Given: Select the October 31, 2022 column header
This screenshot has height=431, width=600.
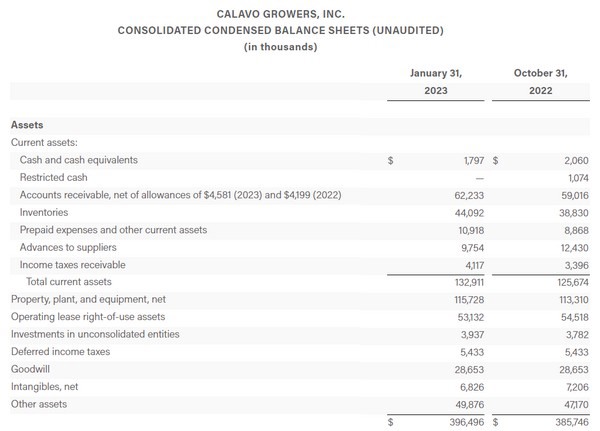Looking at the screenshot, I should point(539,82).
